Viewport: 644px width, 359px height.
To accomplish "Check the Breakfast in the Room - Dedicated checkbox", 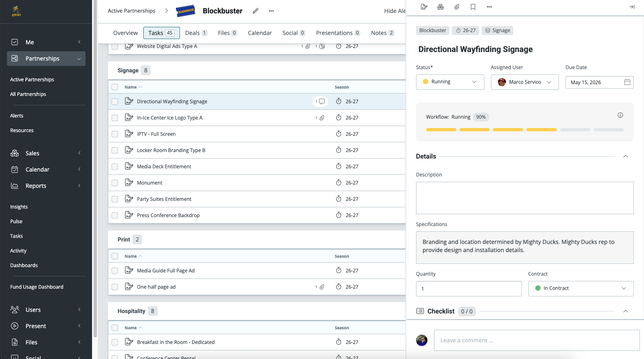I will point(115,342).
